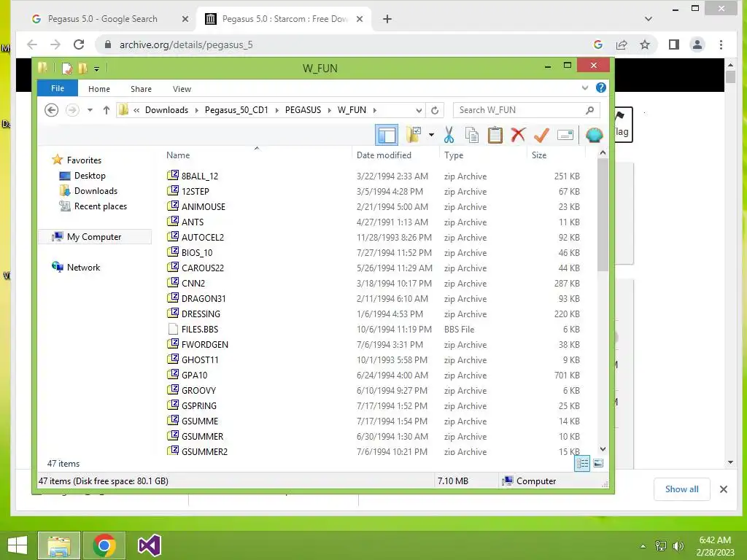Switch to large thumbnails view icon

[x=598, y=463]
